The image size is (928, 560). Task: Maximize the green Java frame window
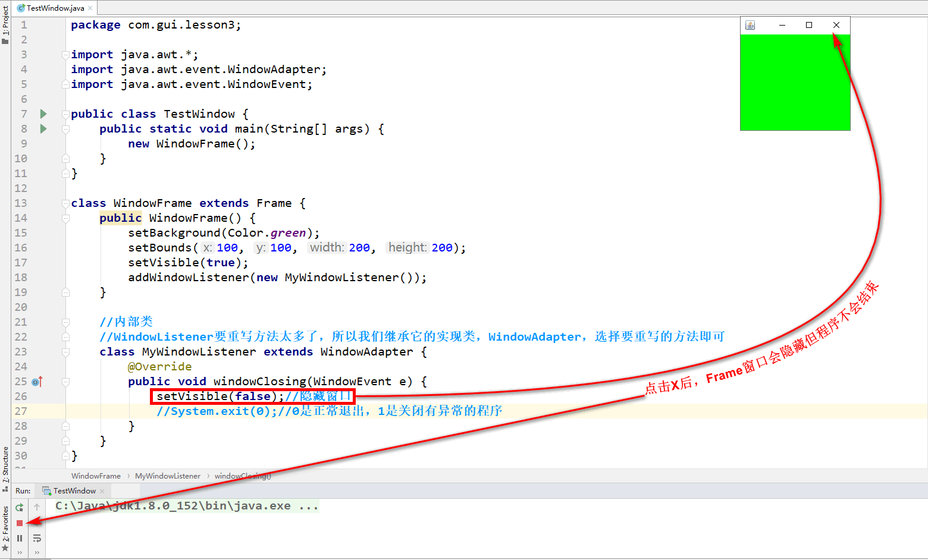(809, 25)
